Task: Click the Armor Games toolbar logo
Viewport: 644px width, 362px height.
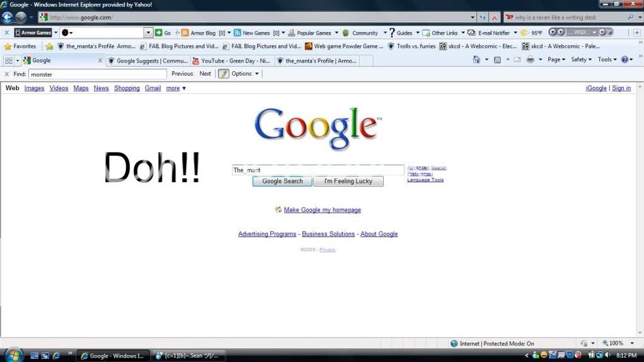Action: pyautogui.click(x=33, y=32)
